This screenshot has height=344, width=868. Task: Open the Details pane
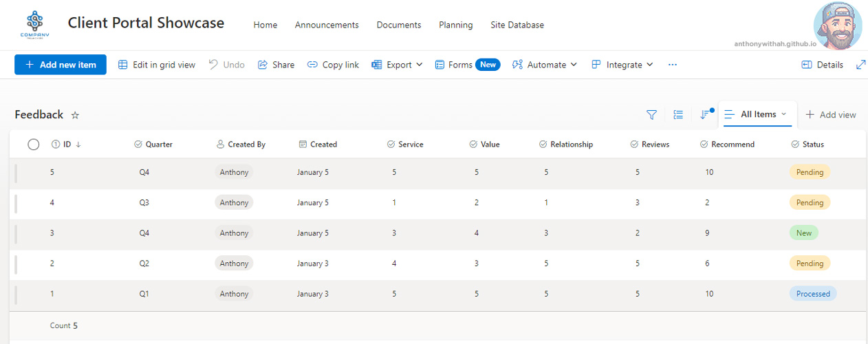823,65
